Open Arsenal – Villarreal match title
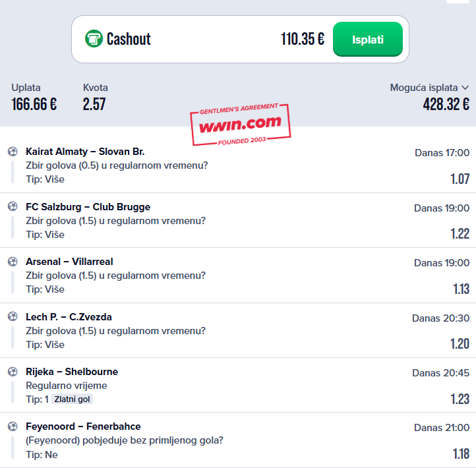 coord(69,262)
